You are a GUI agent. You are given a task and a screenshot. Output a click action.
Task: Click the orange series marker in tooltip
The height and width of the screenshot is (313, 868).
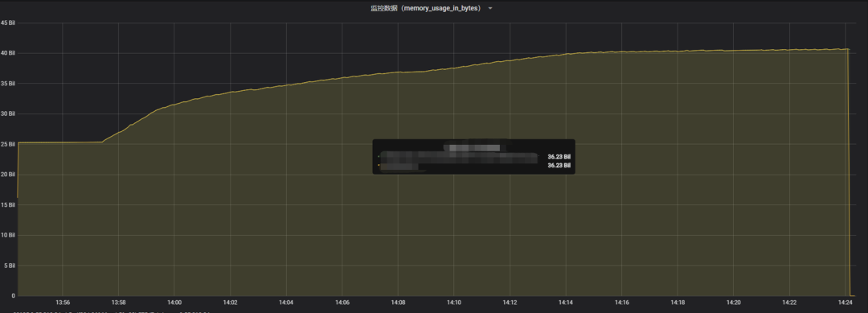(x=379, y=165)
